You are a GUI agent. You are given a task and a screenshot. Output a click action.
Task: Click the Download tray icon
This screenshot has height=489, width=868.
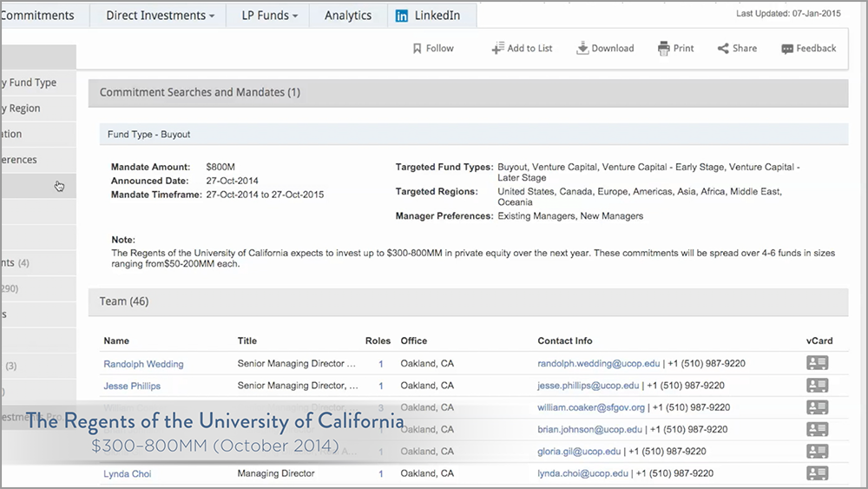[582, 48]
